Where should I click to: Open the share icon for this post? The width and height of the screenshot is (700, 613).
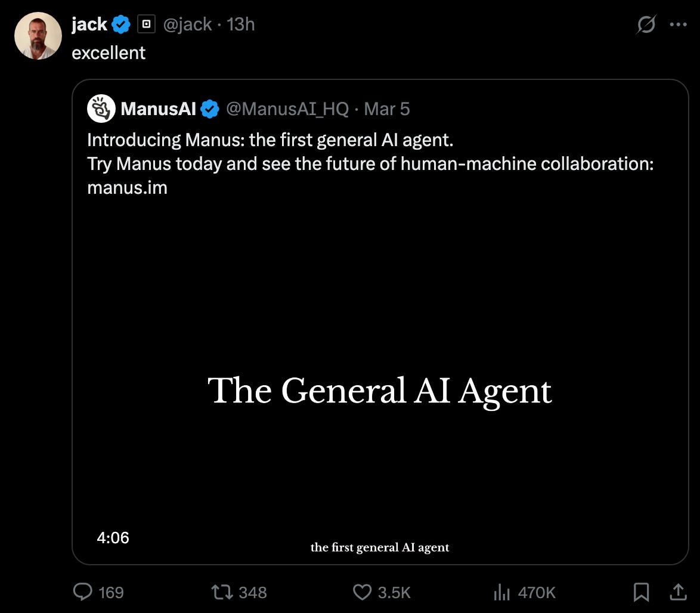678,592
